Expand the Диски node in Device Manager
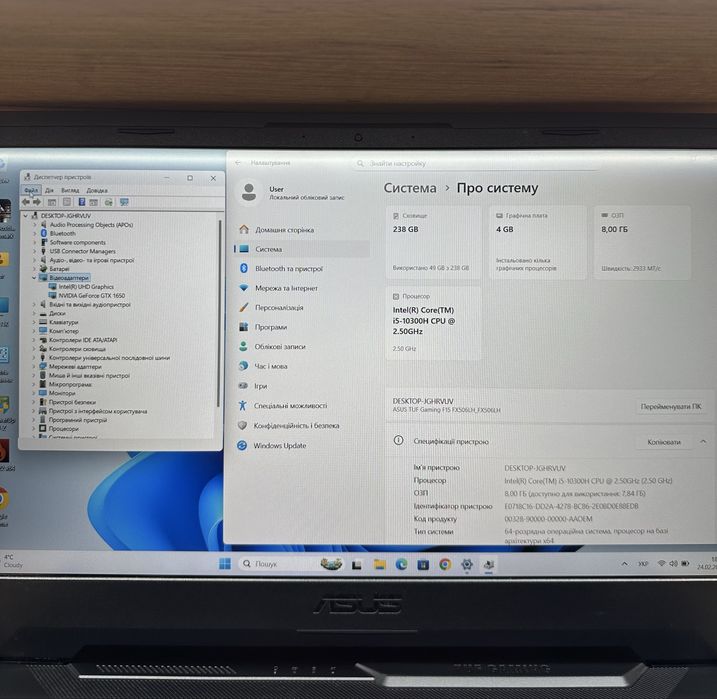 tap(34, 314)
